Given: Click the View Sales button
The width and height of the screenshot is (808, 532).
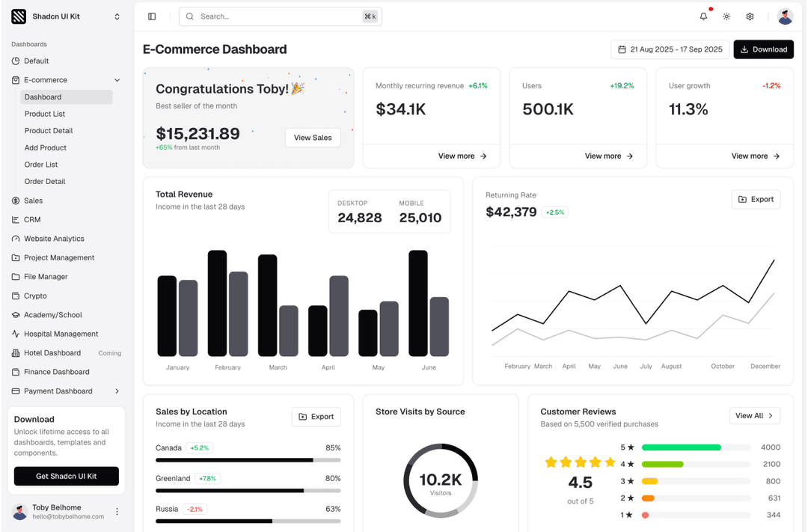Looking at the screenshot, I should tap(313, 138).
